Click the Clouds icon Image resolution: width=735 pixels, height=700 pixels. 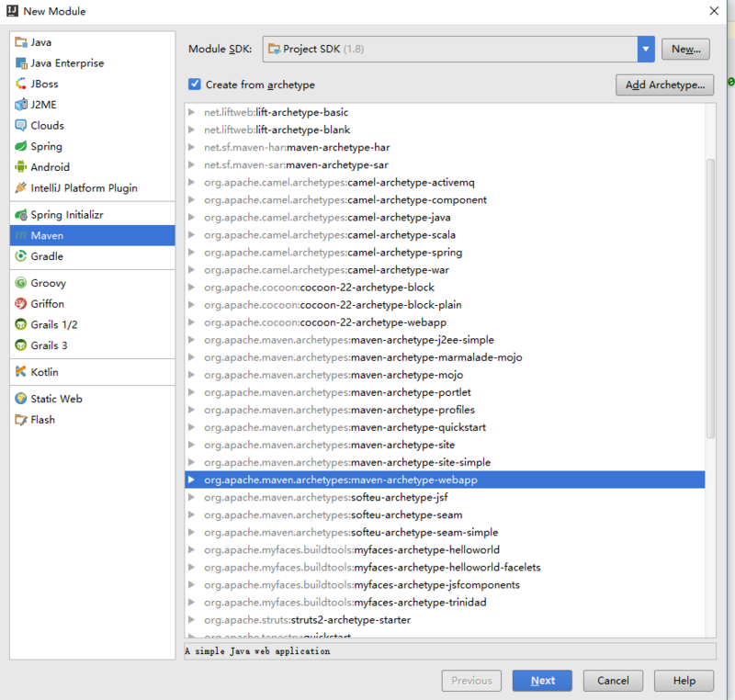pyautogui.click(x=20, y=126)
